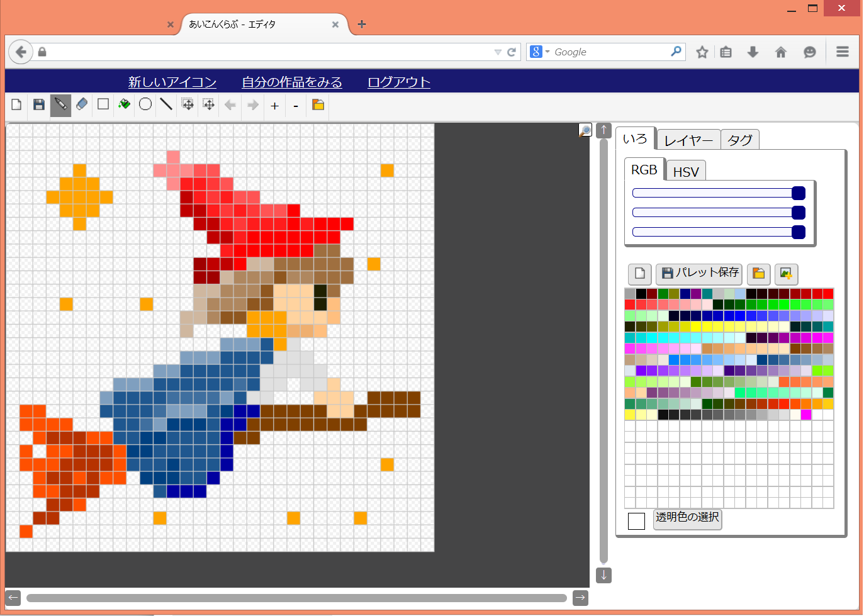
Task: Bookmark this page with the star icon
Action: (x=702, y=52)
